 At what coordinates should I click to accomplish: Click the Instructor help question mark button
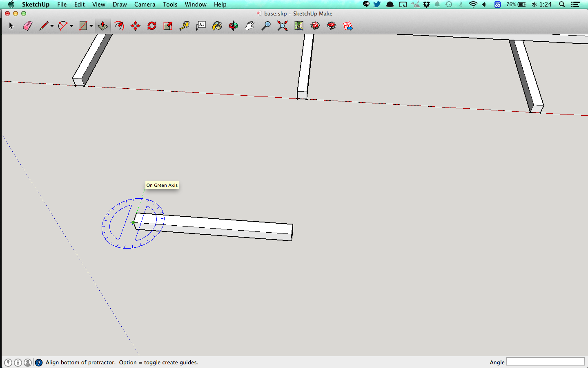pyautogui.click(x=39, y=363)
